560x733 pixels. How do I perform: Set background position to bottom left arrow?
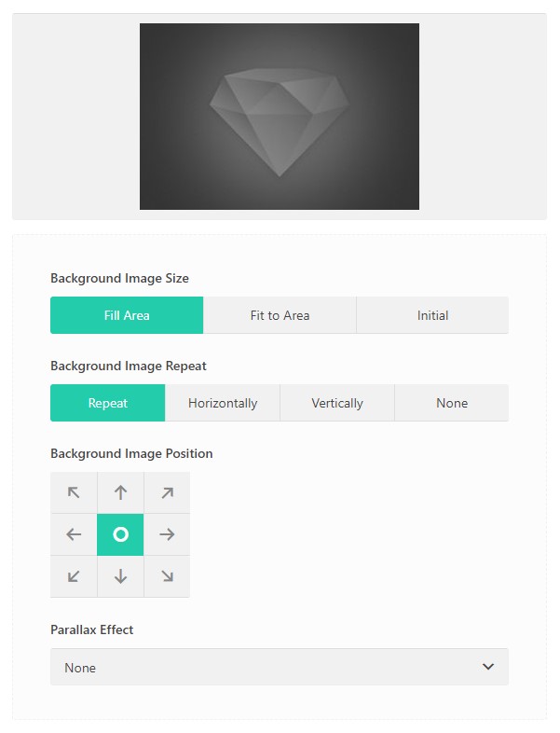click(74, 576)
